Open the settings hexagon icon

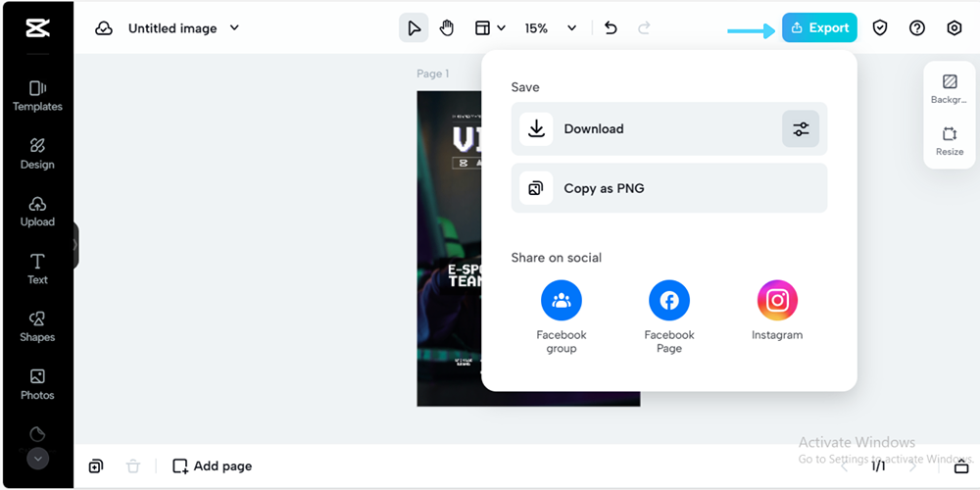coord(954,28)
